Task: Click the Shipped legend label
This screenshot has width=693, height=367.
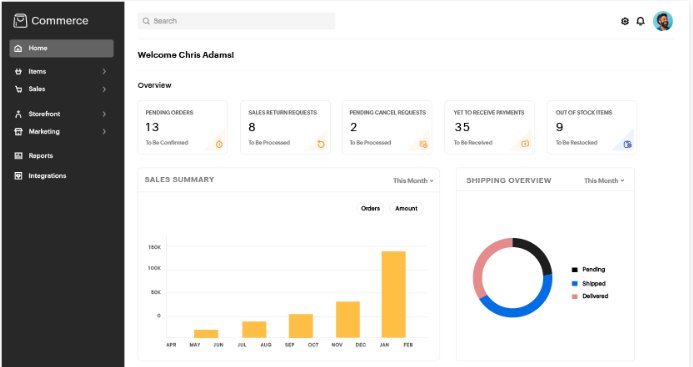Action: [x=594, y=283]
